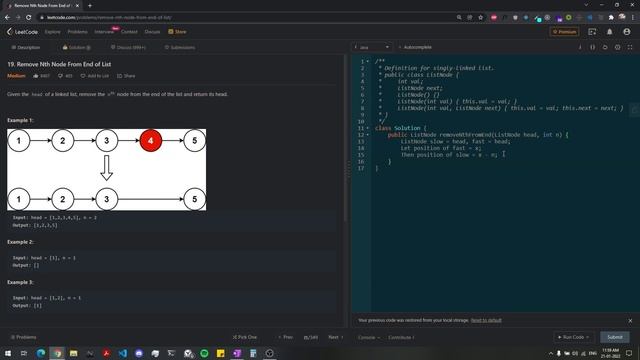
Task: Click the Premium button
Action: click(x=564, y=32)
